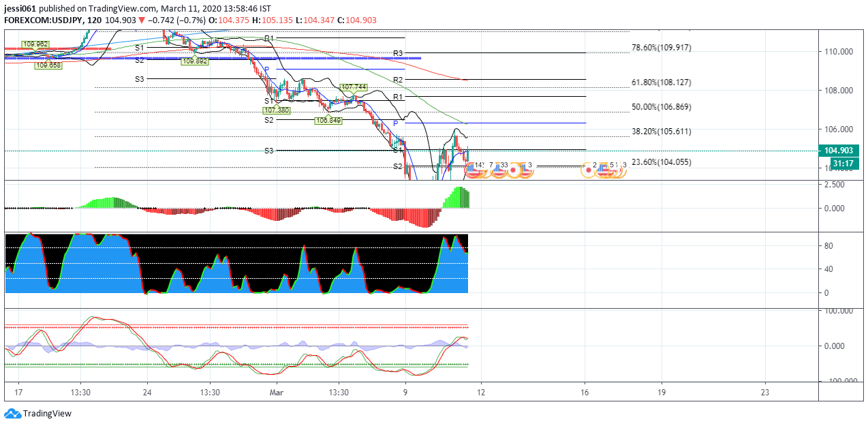Click date 24 on the time axis
The width and height of the screenshot is (868, 426).
pos(148,393)
